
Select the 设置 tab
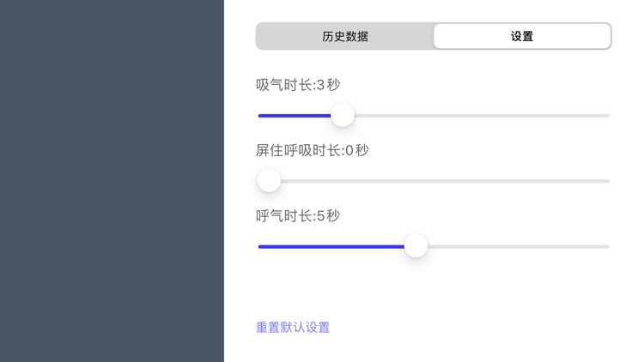pos(522,37)
